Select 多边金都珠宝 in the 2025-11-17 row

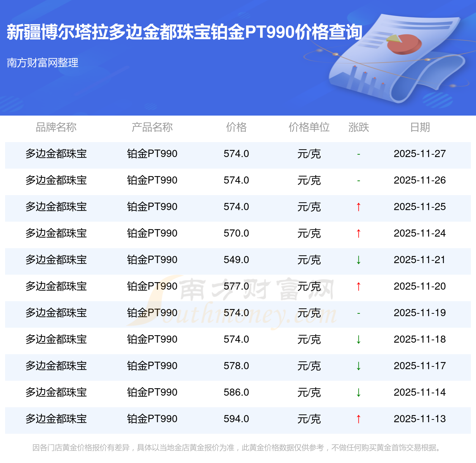[x=56, y=366]
